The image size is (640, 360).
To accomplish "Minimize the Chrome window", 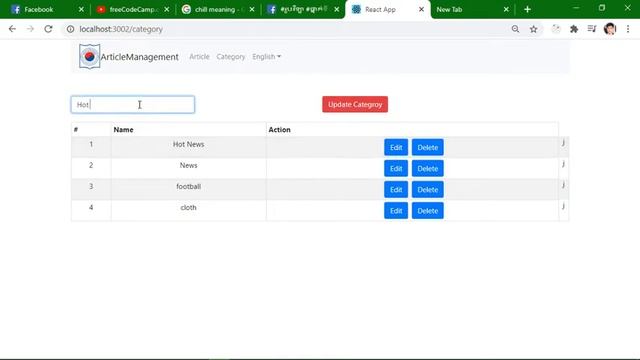I will click(576, 8).
